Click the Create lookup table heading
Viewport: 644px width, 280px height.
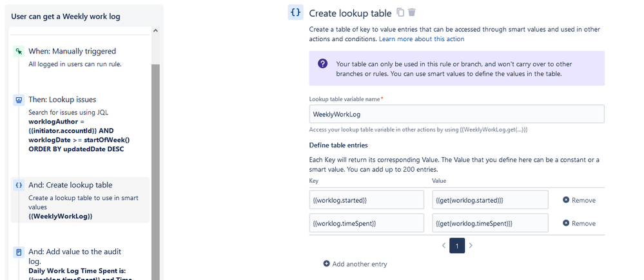tap(350, 13)
